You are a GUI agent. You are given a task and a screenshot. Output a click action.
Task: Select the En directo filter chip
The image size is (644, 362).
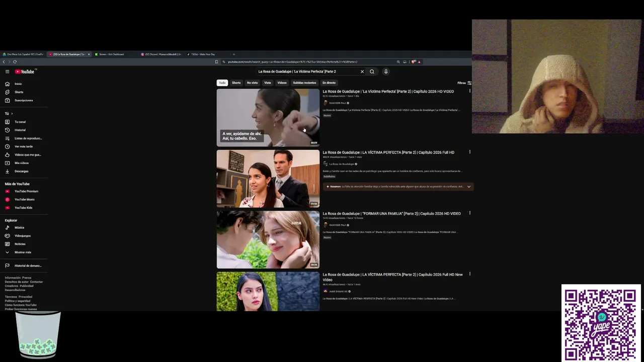coord(329,83)
